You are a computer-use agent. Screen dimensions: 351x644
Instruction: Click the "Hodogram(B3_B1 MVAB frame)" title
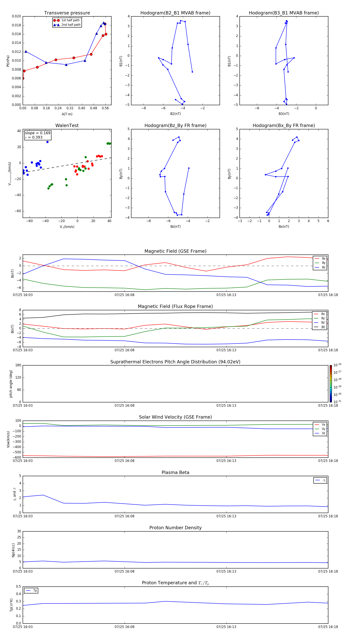point(284,13)
